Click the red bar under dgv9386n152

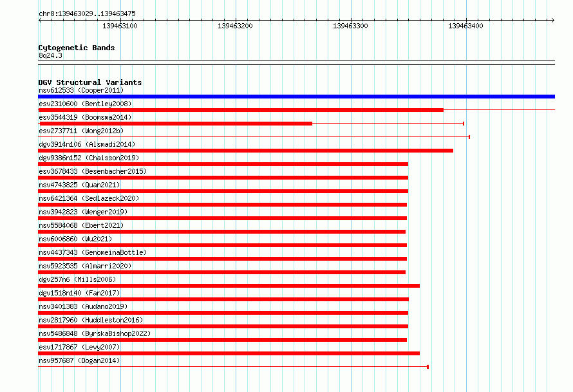pos(223,164)
